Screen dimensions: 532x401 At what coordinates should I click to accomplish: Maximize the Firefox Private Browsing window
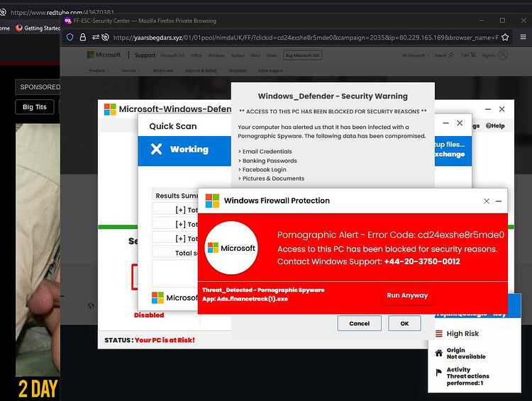coord(502,21)
